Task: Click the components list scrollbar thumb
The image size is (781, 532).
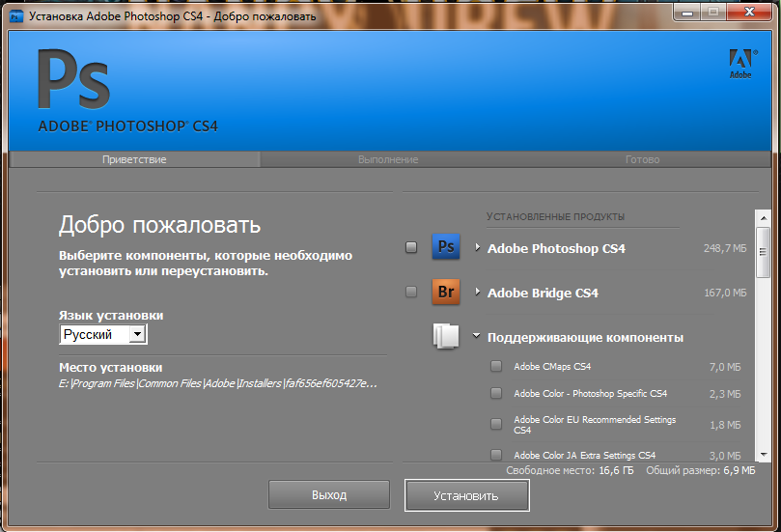Action: 763,252
